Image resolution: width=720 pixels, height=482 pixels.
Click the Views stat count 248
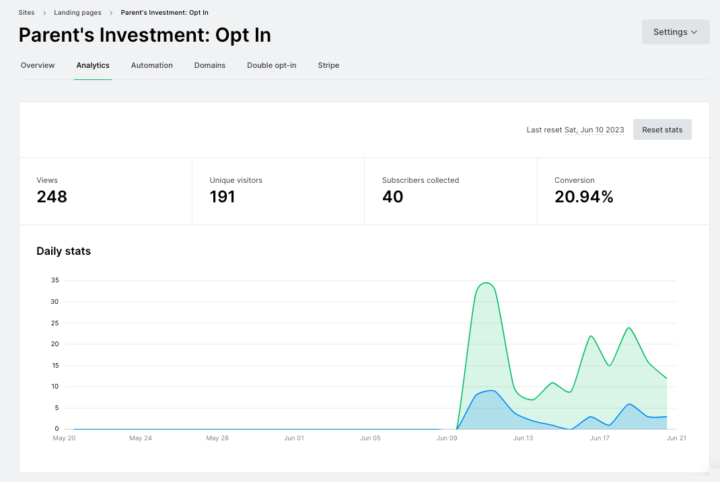pyautogui.click(x=52, y=197)
